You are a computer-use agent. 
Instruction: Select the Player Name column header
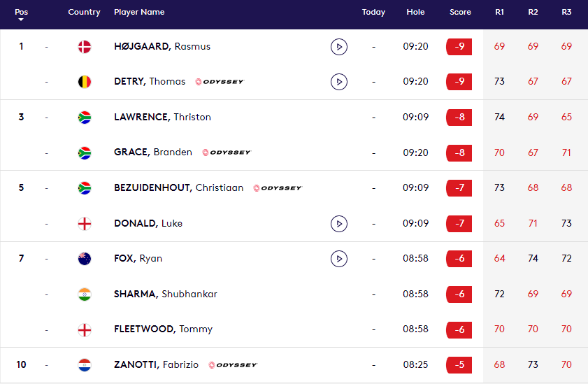point(139,13)
